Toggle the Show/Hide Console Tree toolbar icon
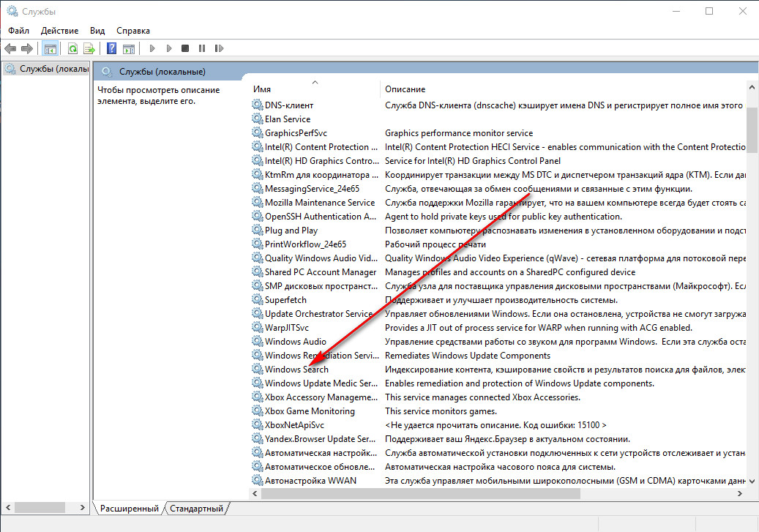This screenshot has height=532, width=759. pos(50,48)
